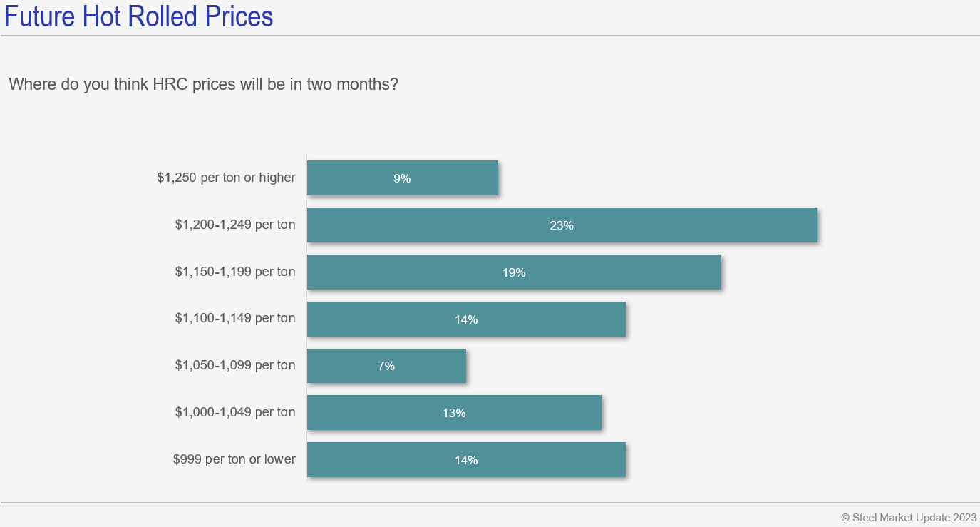
Task: Click the 7% data label
Action: pos(386,366)
